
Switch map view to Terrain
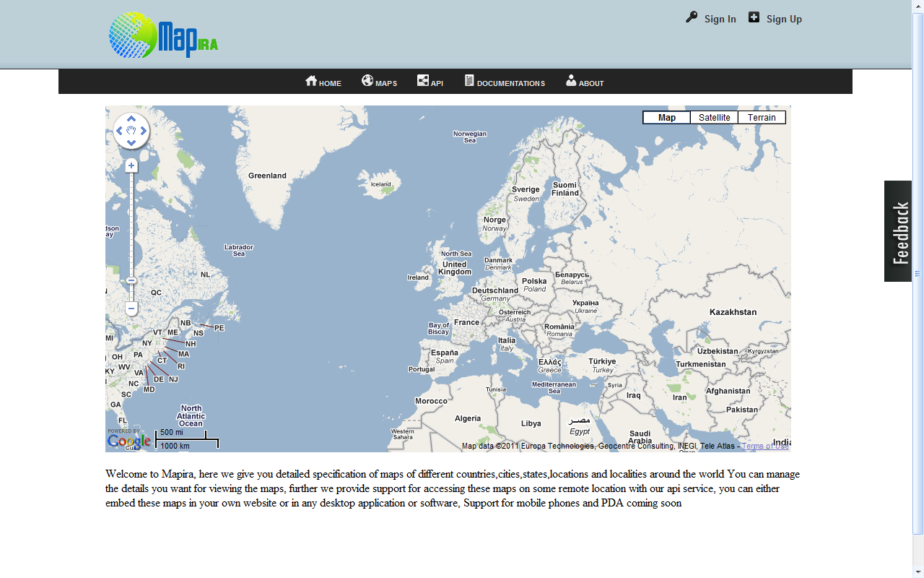click(762, 118)
